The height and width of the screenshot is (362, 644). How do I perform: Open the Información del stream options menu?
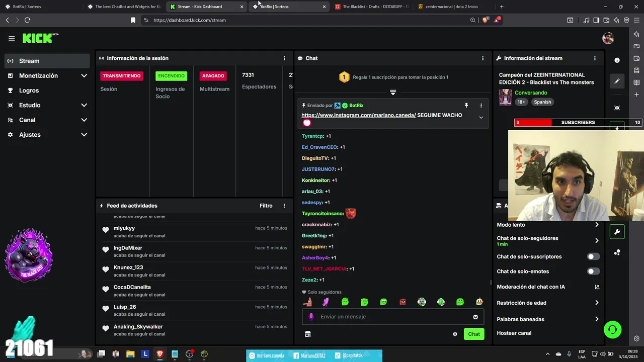coord(595,58)
